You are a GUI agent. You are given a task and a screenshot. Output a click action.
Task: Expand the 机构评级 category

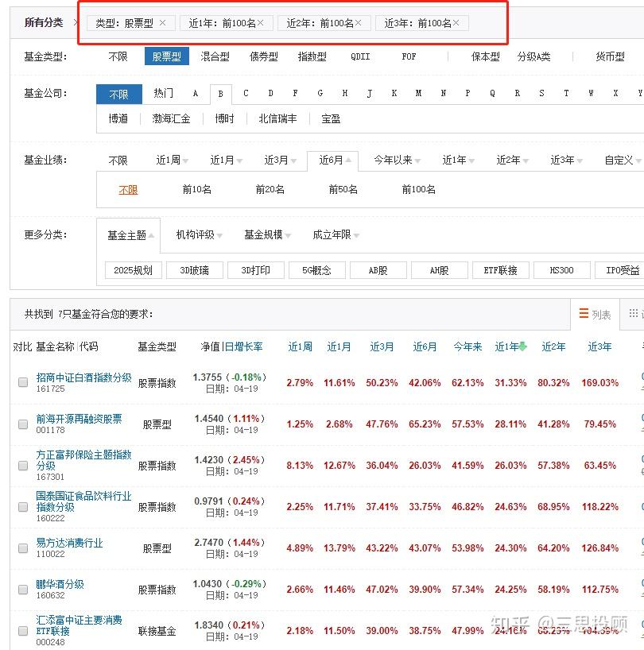[199, 235]
